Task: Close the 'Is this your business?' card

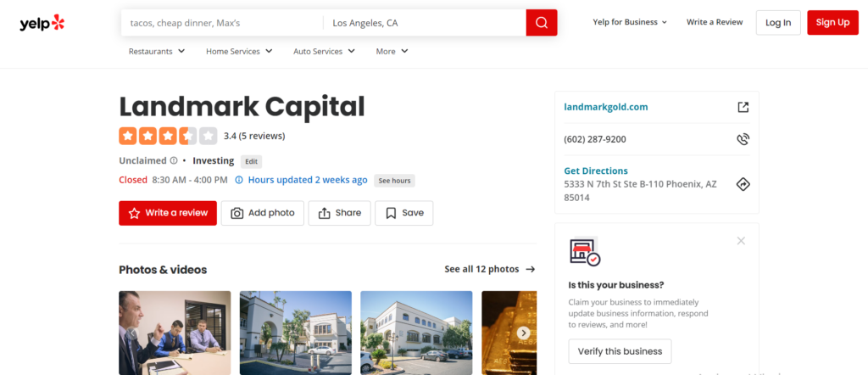Action: coord(741,241)
